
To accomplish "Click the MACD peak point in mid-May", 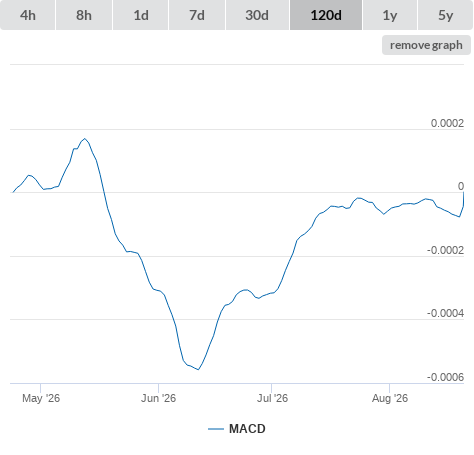I will point(85,138).
